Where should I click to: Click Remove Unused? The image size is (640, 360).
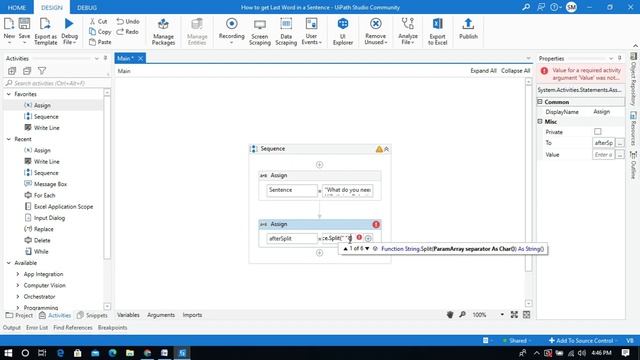376,31
